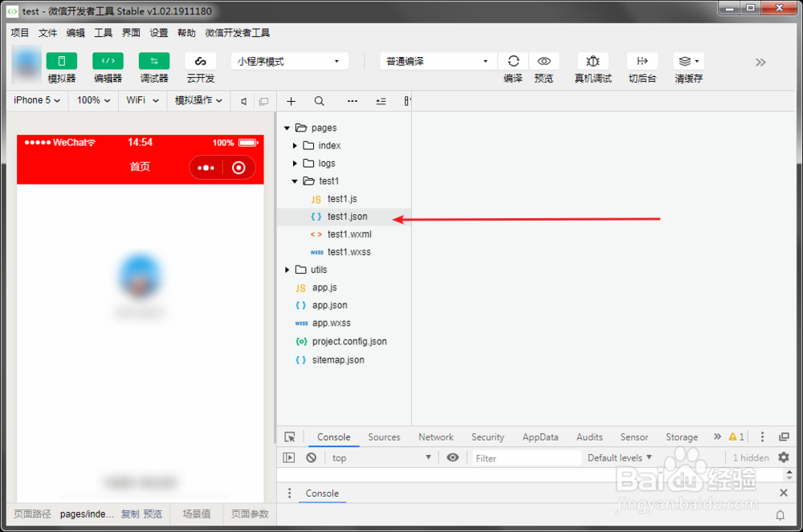Click the search icon in the file bar
The height and width of the screenshot is (532, 803).
[x=319, y=100]
